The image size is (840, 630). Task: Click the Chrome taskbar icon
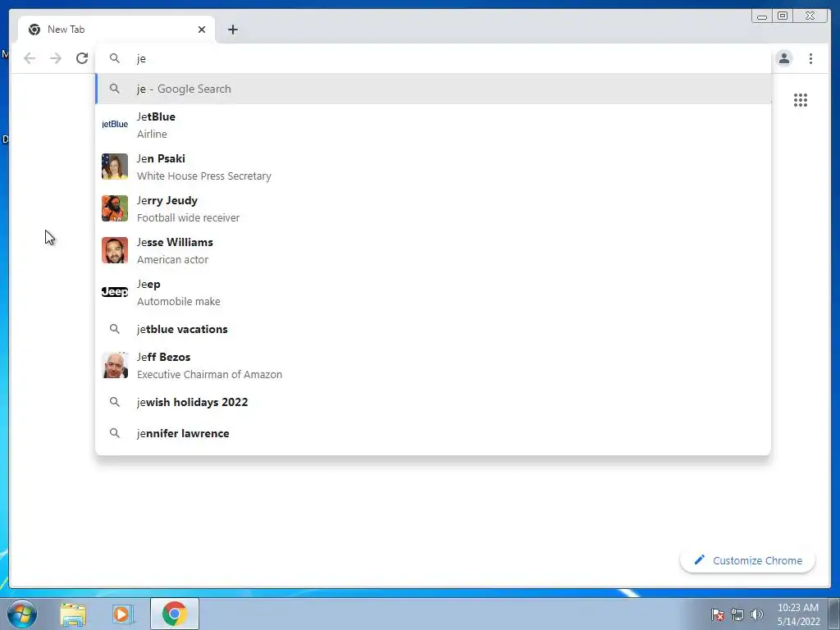[x=174, y=614]
